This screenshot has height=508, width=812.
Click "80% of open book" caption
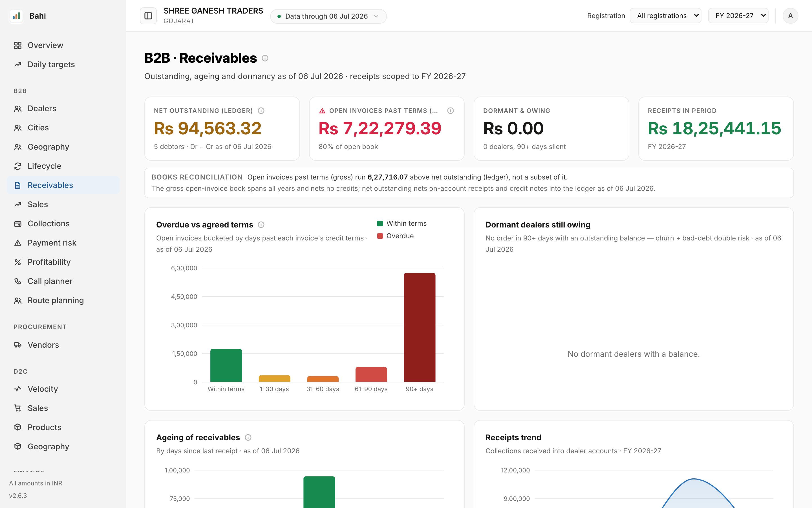(348, 146)
